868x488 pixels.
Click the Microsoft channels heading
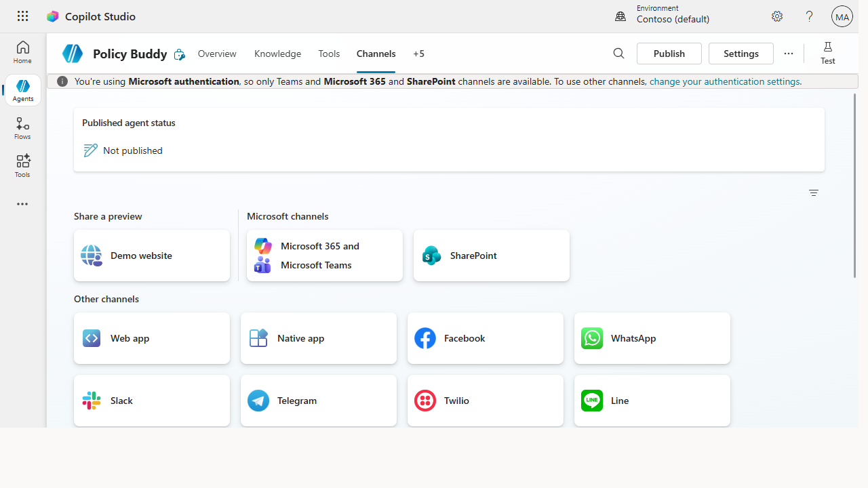[288, 216]
